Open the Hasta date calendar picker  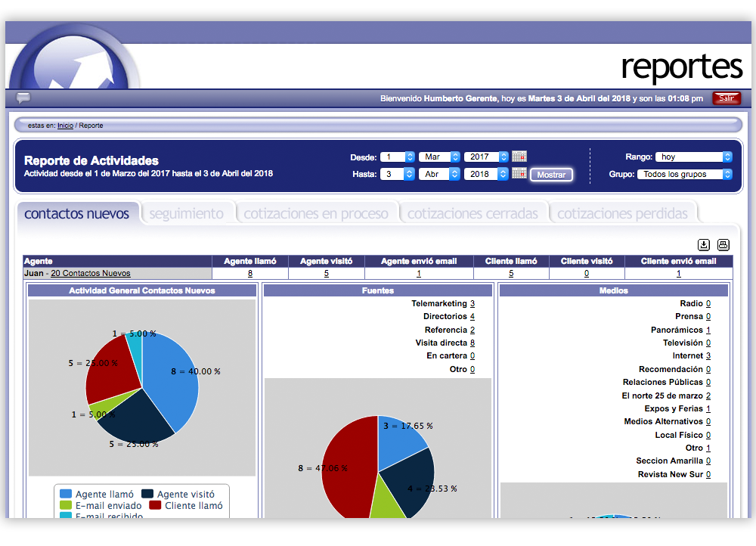pyautogui.click(x=519, y=173)
